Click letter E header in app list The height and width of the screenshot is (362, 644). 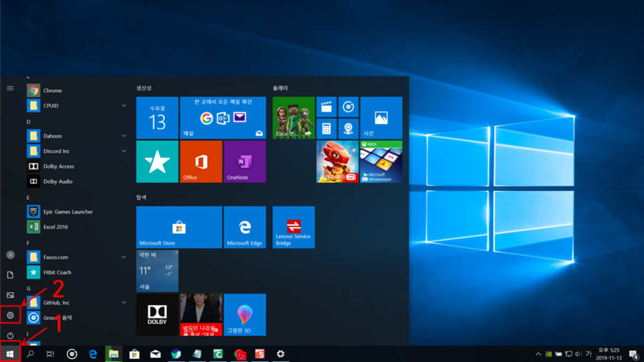coord(28,198)
